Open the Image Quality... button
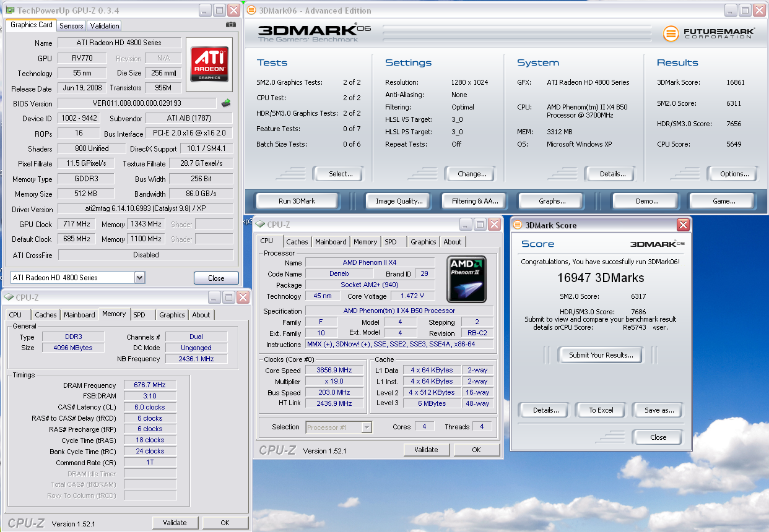769x532 pixels. tap(399, 201)
